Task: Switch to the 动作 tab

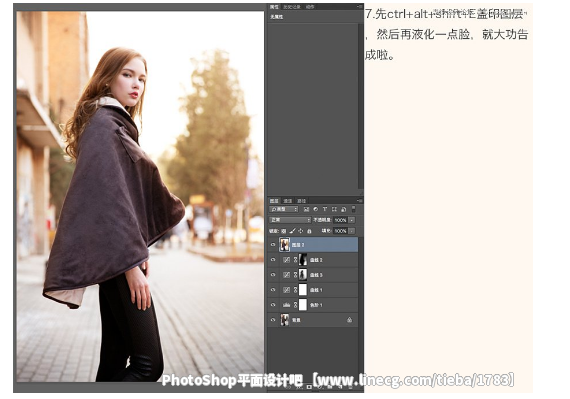Action: pos(310,7)
